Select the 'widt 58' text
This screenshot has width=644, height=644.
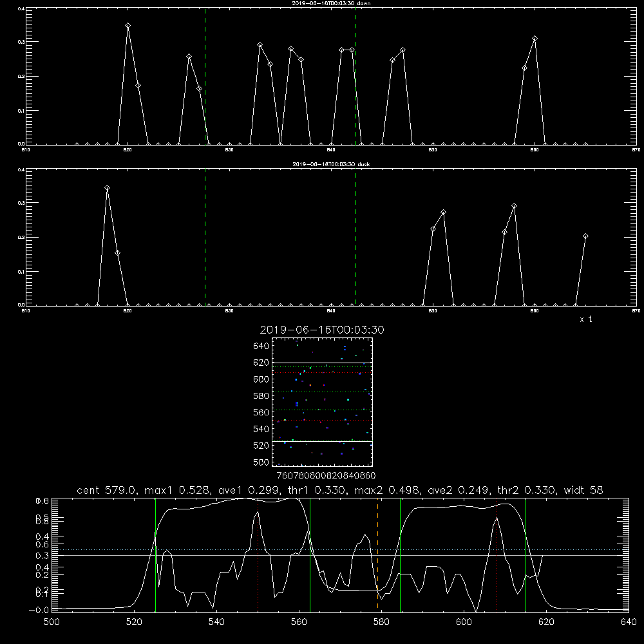[583, 490]
